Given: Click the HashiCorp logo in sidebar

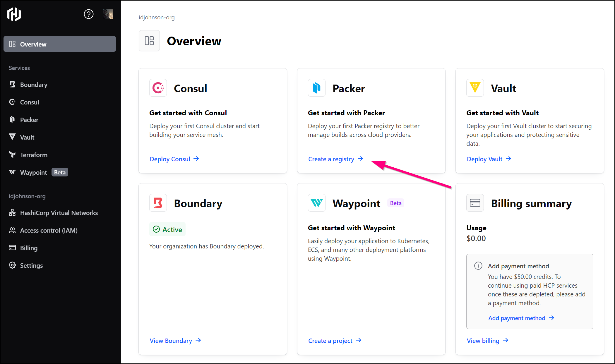Looking at the screenshot, I should coord(14,14).
